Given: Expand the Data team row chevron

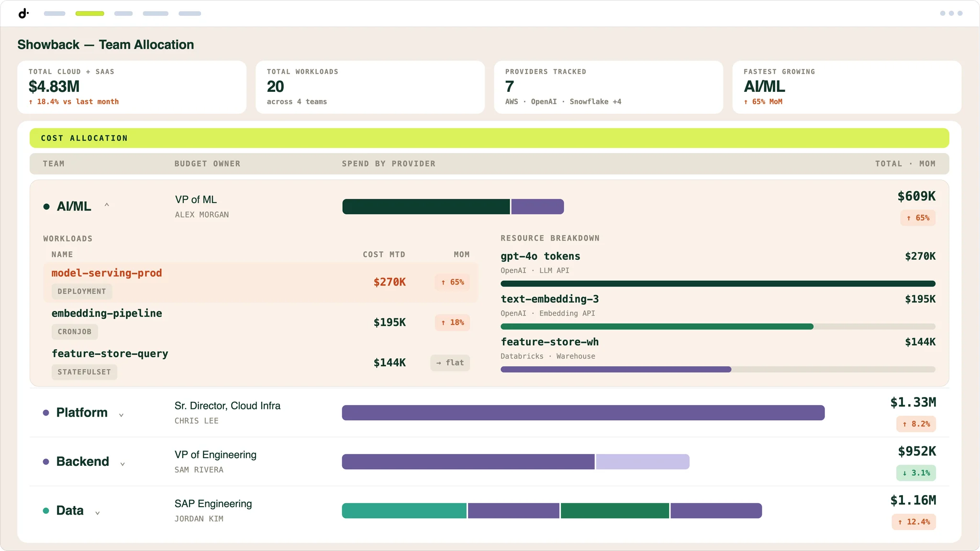Looking at the screenshot, I should pos(98,513).
